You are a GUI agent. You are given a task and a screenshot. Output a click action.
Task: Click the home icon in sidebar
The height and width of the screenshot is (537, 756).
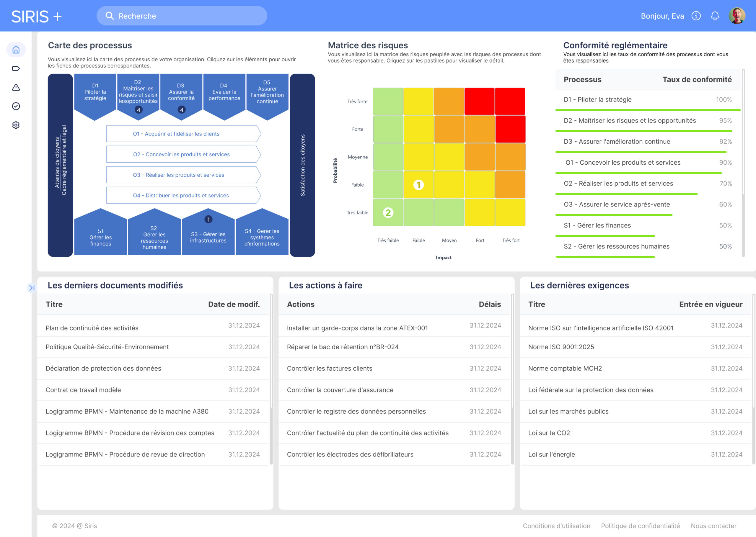click(x=16, y=50)
